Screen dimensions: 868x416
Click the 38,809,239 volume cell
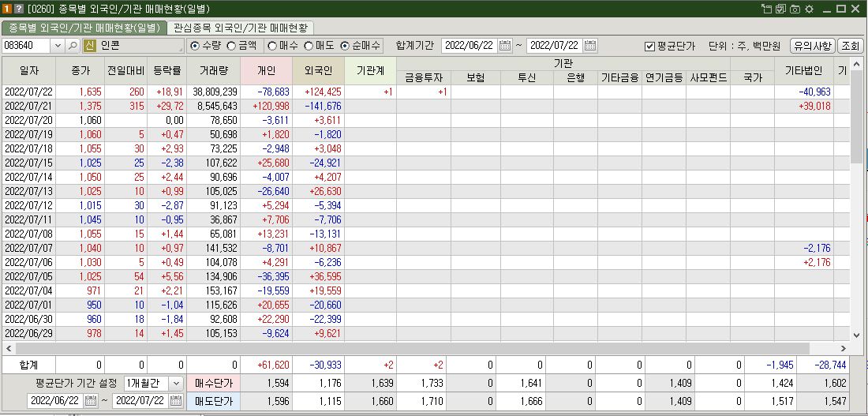pyautogui.click(x=213, y=92)
